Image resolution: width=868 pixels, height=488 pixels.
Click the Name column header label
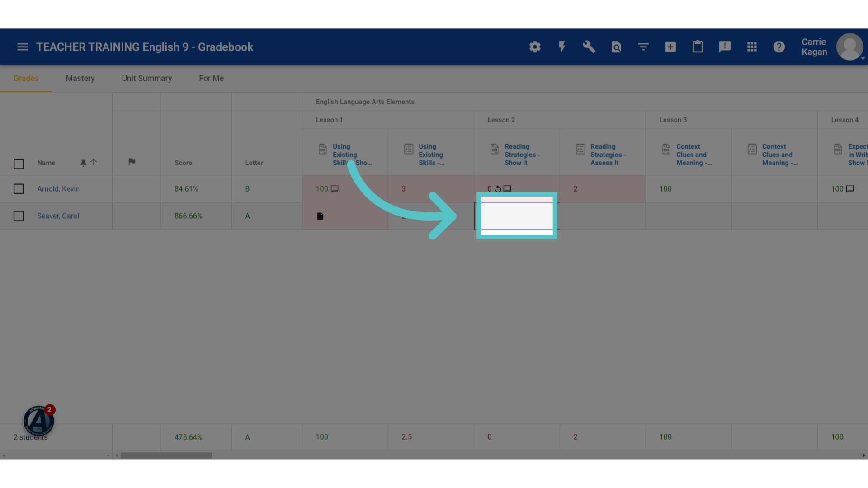(46, 163)
